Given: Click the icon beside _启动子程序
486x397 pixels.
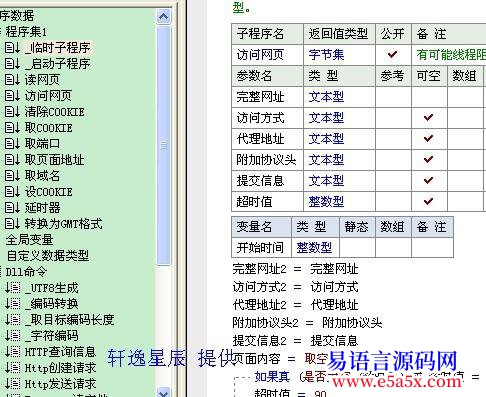Looking at the screenshot, I should tap(12, 64).
